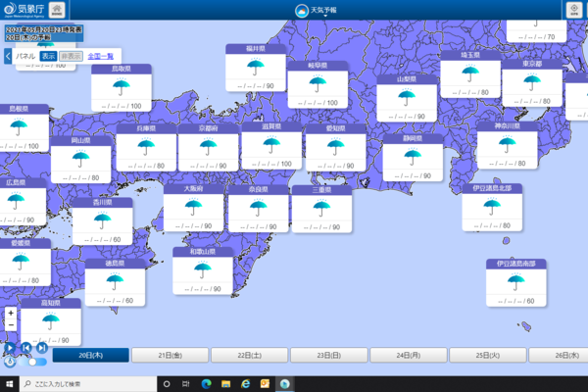Click the umbrella icon for 鳥取県
588x392 pixels.
[122, 87]
